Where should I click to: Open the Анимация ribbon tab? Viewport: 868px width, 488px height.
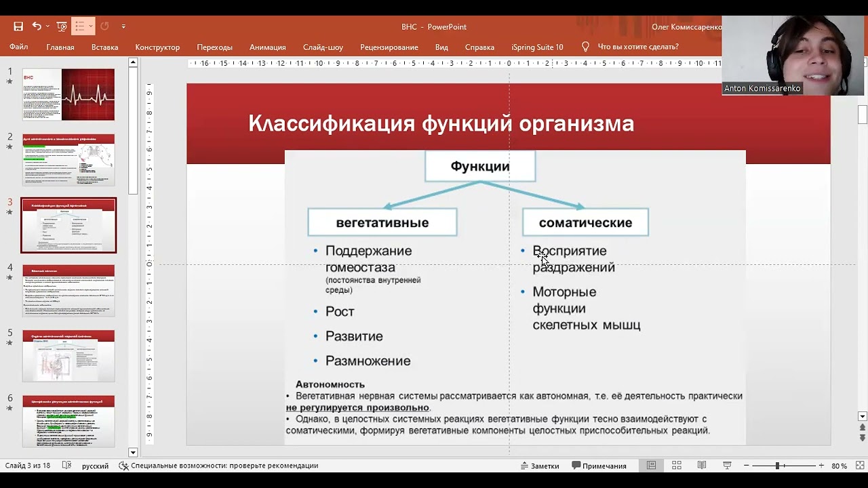[268, 47]
